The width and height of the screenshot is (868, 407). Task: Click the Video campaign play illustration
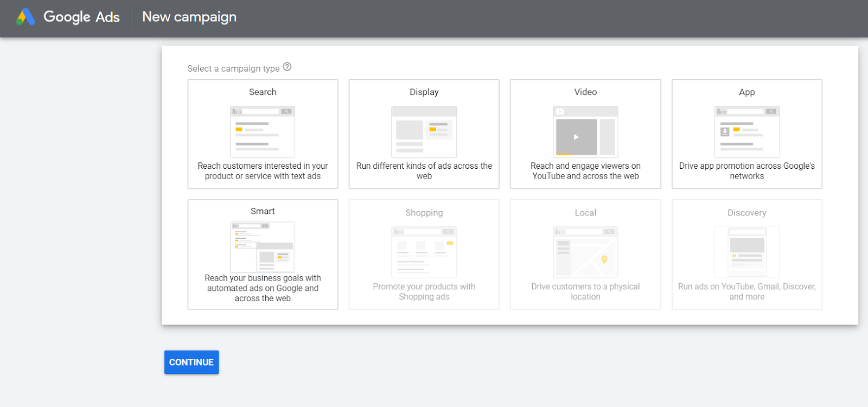pos(585,132)
